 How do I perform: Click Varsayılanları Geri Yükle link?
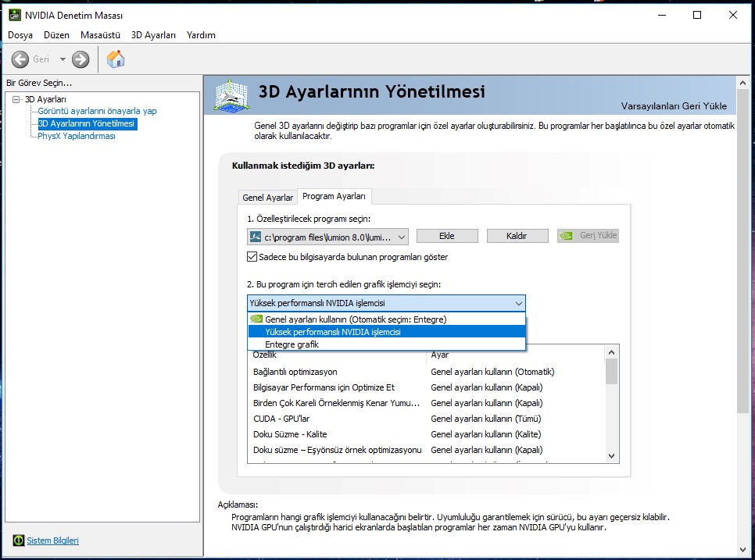[674, 106]
